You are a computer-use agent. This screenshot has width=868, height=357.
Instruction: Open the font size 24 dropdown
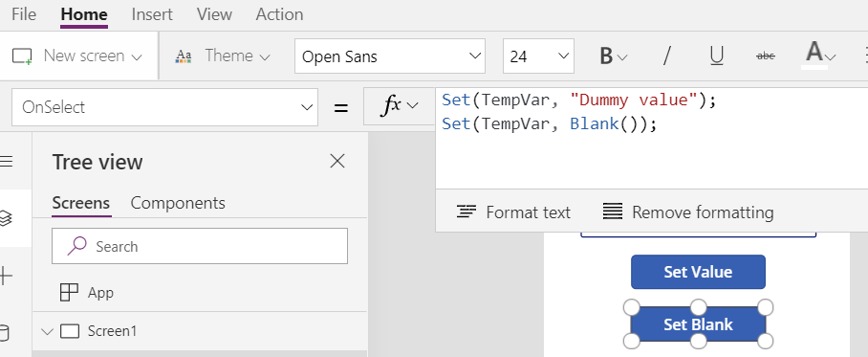(x=538, y=56)
